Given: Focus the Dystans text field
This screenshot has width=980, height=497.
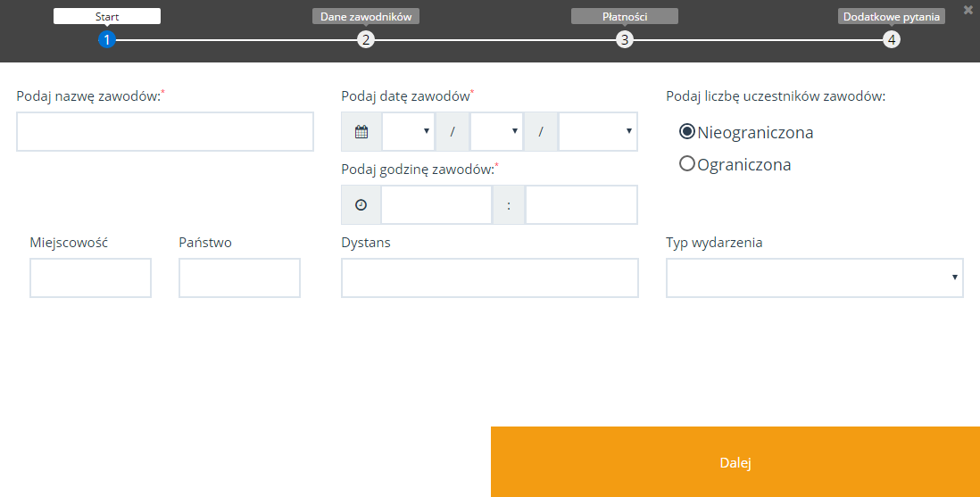Looking at the screenshot, I should [489, 278].
